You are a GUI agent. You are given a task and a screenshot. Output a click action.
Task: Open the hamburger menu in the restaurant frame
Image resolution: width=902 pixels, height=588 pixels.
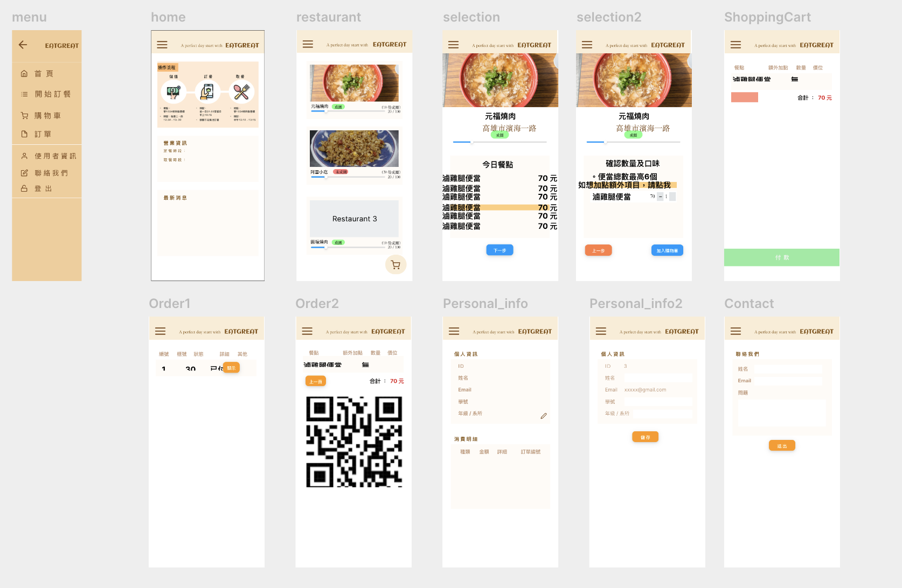308,44
